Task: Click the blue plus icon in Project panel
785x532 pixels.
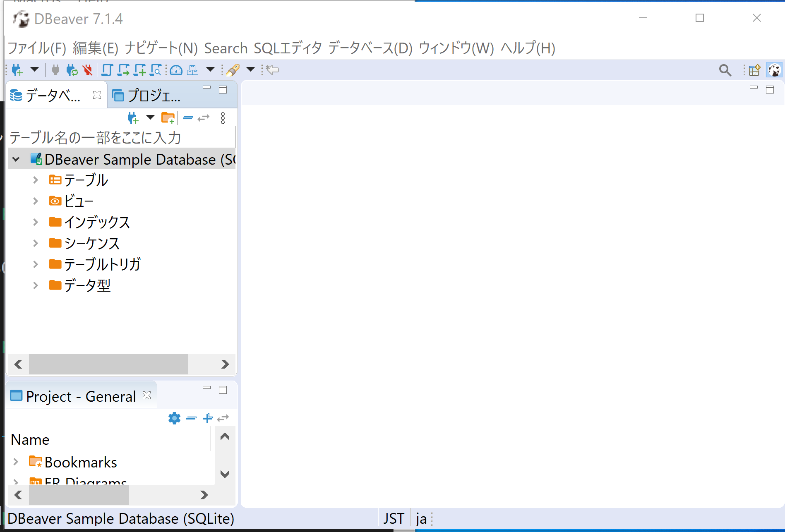Action: (207, 418)
